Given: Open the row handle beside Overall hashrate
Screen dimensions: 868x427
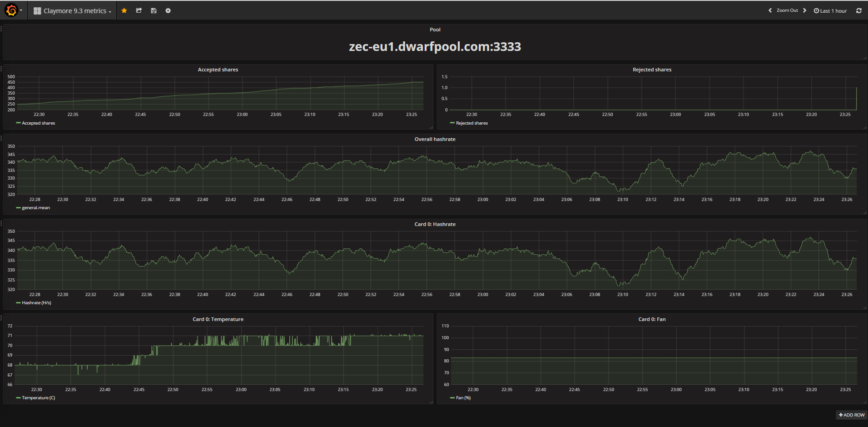Looking at the screenshot, I should coord(1,138).
